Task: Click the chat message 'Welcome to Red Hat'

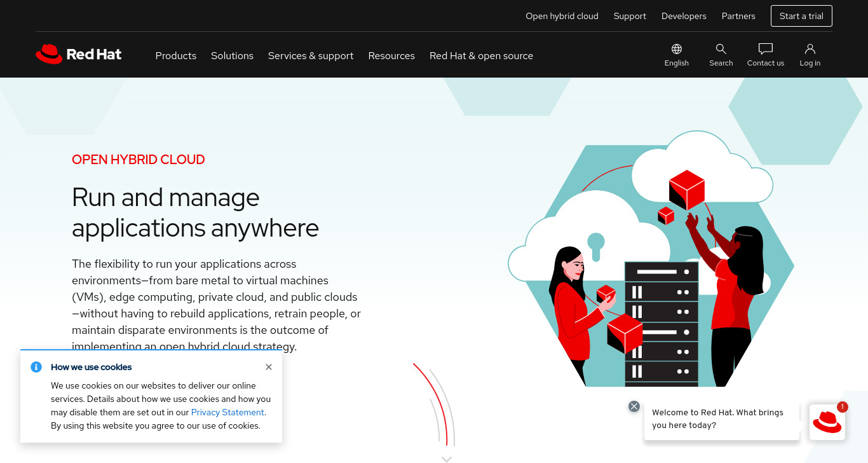Action: point(721,419)
